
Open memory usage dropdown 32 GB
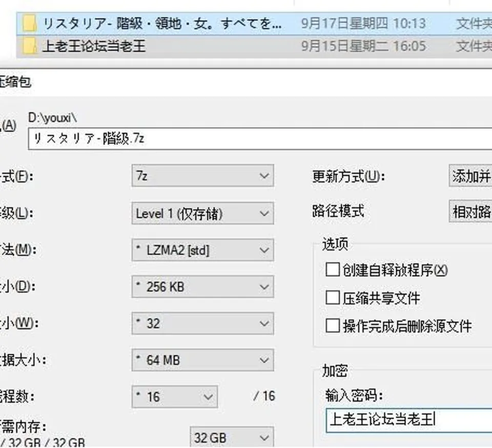tap(232, 437)
